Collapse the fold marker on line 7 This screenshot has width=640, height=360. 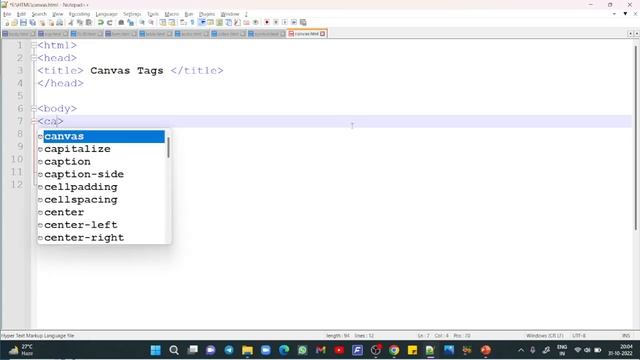pos(34,121)
